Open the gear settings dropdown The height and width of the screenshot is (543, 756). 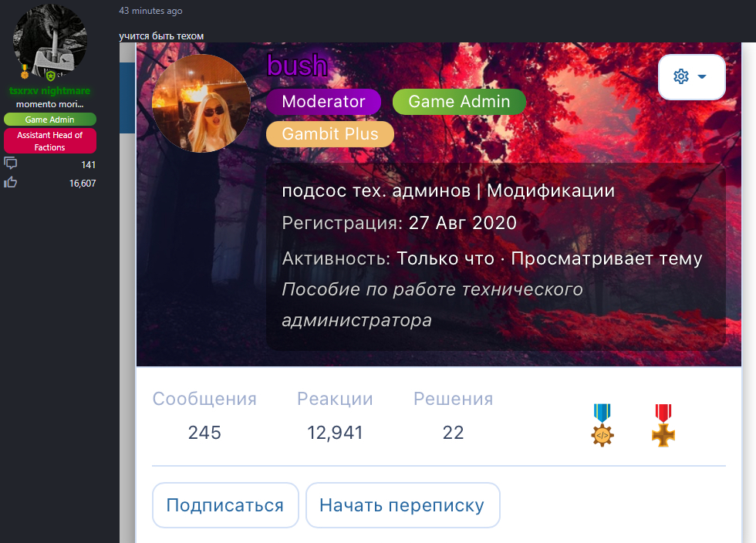pyautogui.click(x=691, y=76)
